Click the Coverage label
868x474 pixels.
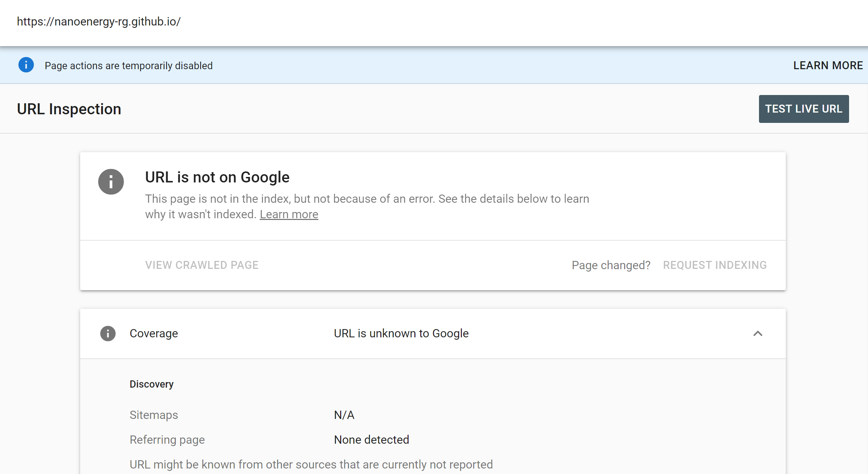coord(153,334)
